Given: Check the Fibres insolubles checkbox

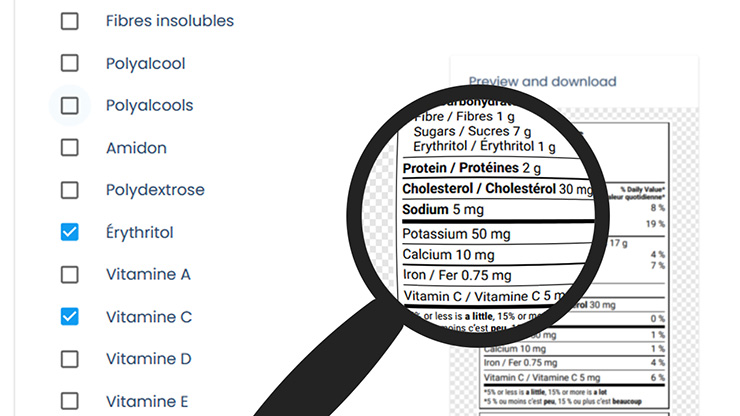Looking at the screenshot, I should 69,21.
